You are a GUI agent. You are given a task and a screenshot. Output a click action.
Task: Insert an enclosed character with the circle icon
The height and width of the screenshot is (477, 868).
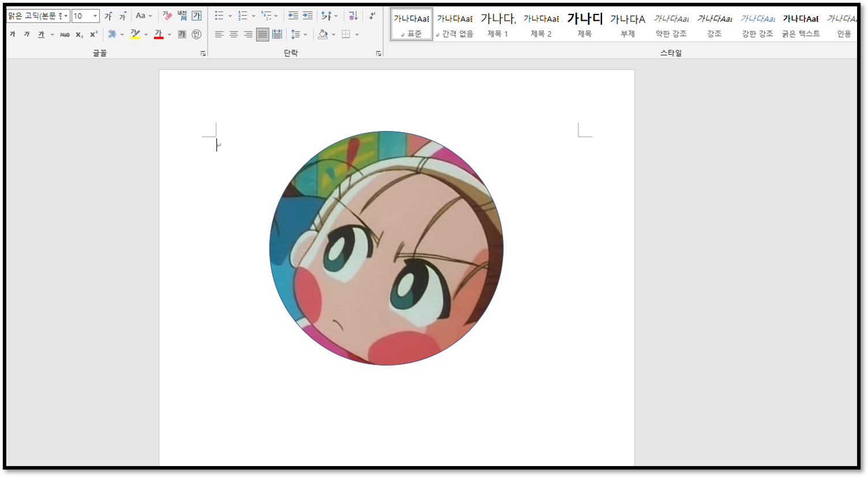coord(197,35)
